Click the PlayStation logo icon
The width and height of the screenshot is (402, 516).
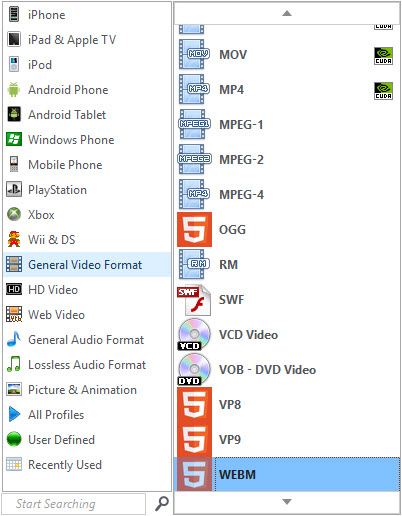(x=14, y=189)
